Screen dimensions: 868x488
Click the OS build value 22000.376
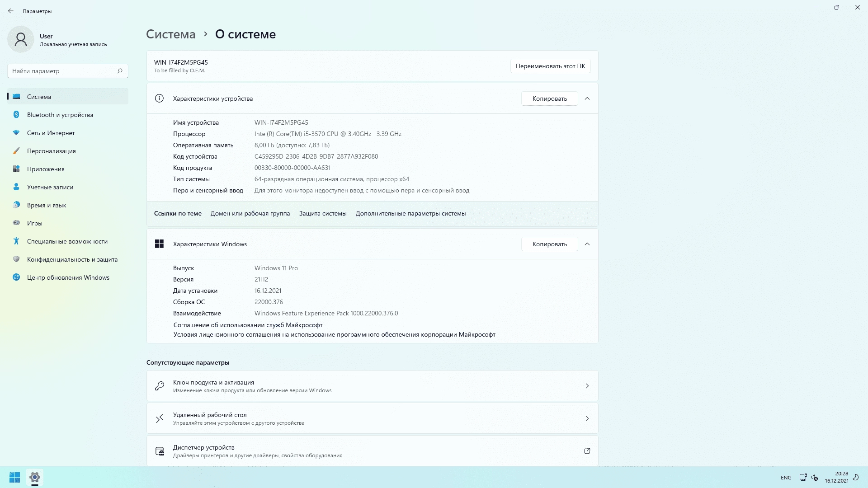point(269,302)
